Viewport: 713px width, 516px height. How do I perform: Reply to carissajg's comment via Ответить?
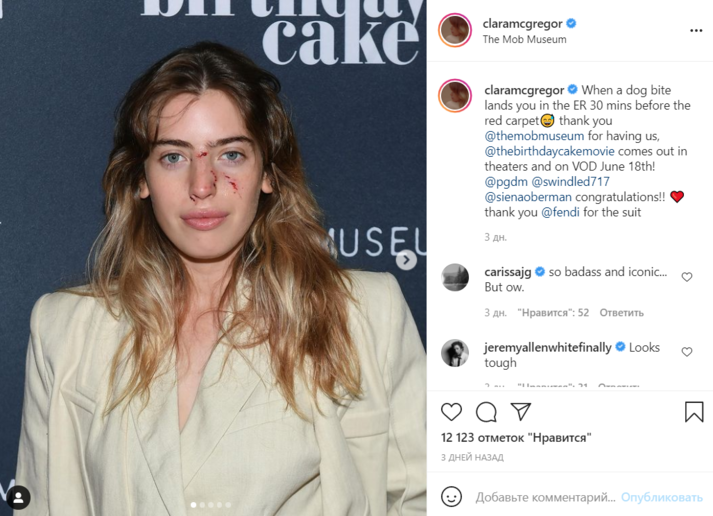(621, 313)
